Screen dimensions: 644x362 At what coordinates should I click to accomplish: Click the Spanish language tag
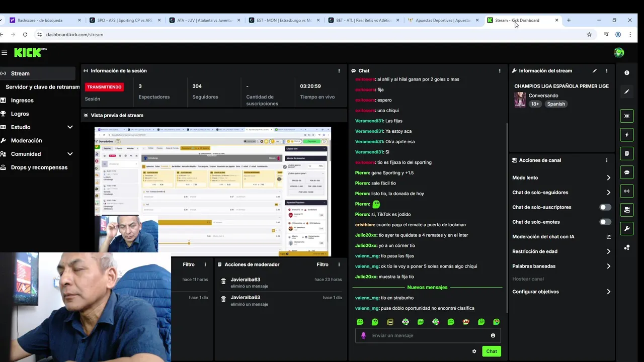click(556, 104)
